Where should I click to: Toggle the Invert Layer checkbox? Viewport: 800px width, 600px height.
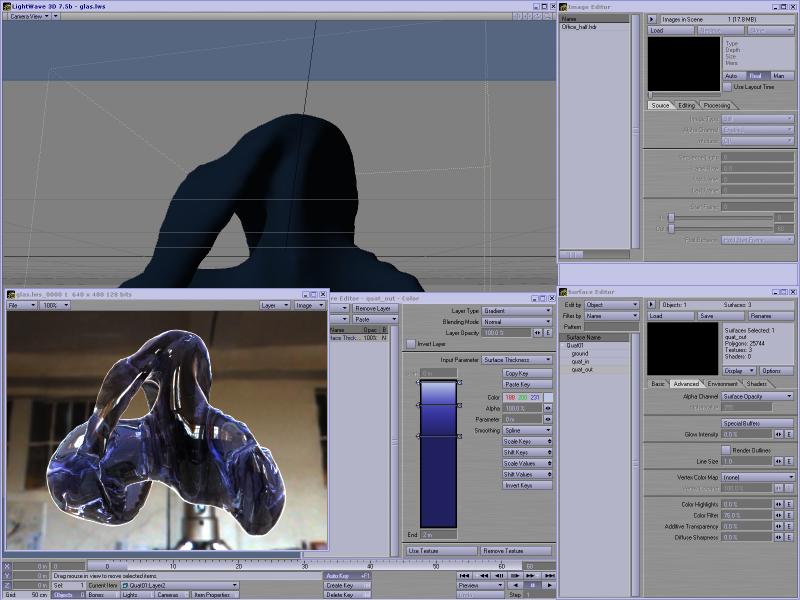(411, 344)
